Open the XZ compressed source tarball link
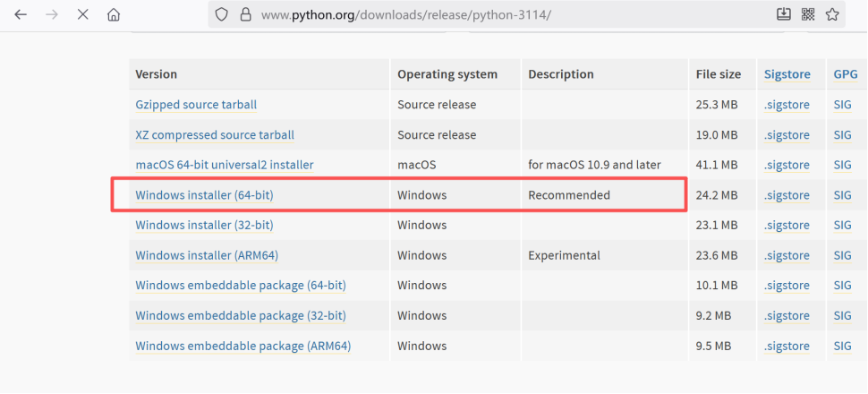Screen dimensions: 868x394 pyautogui.click(x=214, y=135)
